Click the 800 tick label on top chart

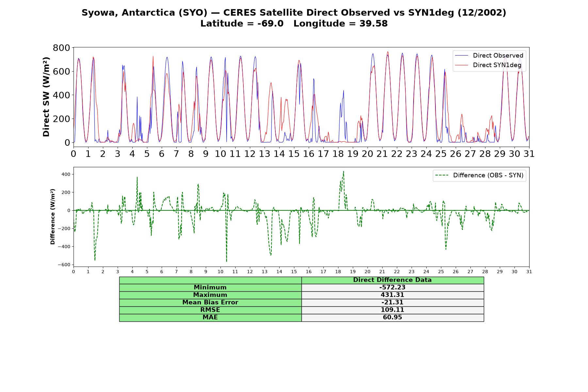click(61, 48)
